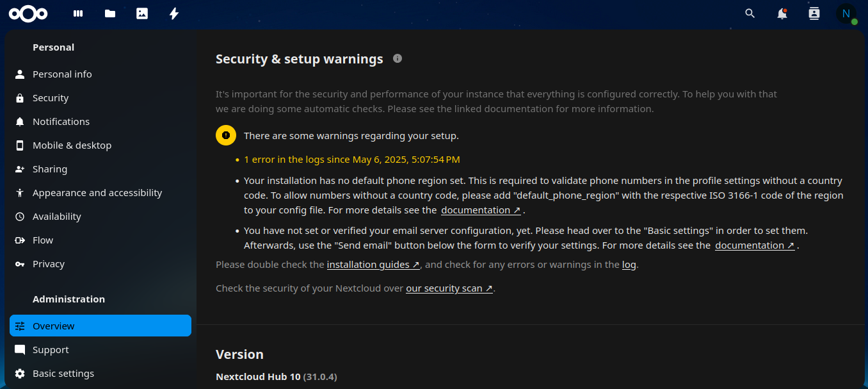Viewport: 868px width, 389px height.
Task: Open the Dashboard app icon
Action: pyautogui.click(x=78, y=13)
